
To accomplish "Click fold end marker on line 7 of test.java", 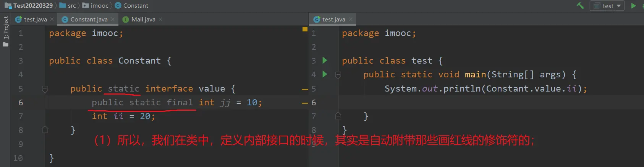I will coord(338,116).
